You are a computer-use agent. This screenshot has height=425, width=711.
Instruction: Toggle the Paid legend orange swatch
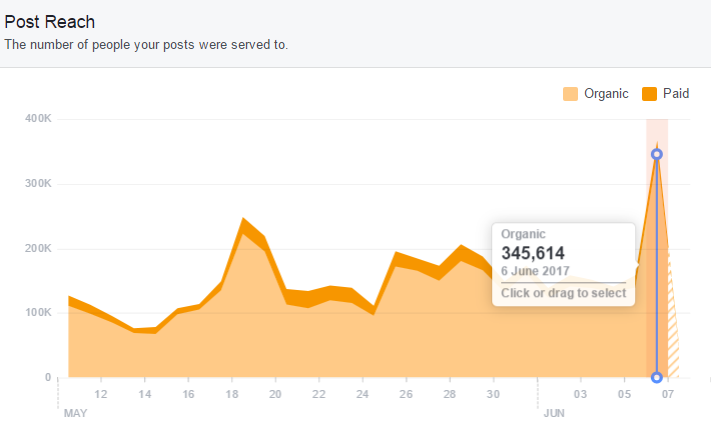pyautogui.click(x=650, y=94)
